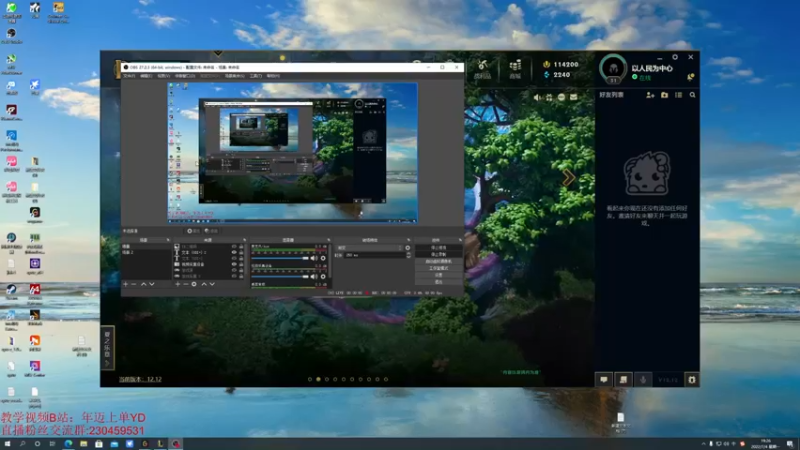Screen dimensions: 800x450
Task: Select the last carousel dot
Action: [386, 379]
